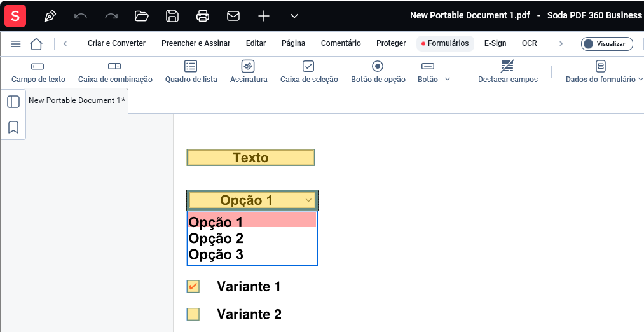This screenshot has width=644, height=332.
Task: Open a file with the folder icon
Action: [x=142, y=16]
